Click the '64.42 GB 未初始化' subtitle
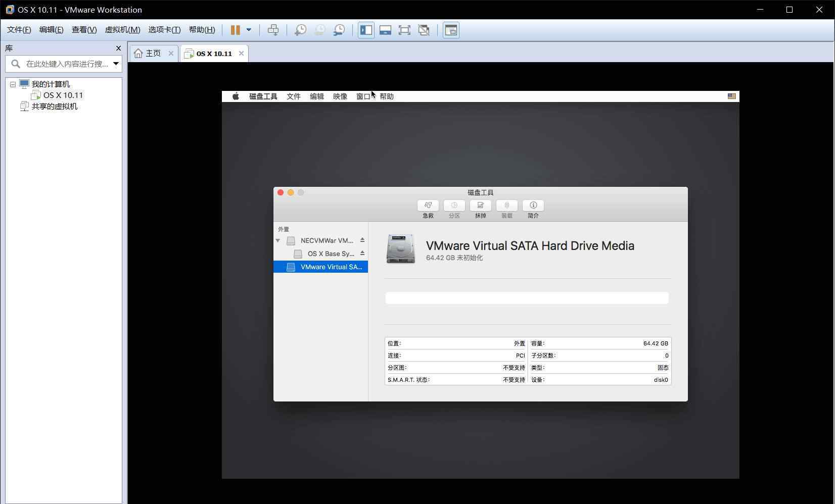The height and width of the screenshot is (504, 835). (454, 258)
